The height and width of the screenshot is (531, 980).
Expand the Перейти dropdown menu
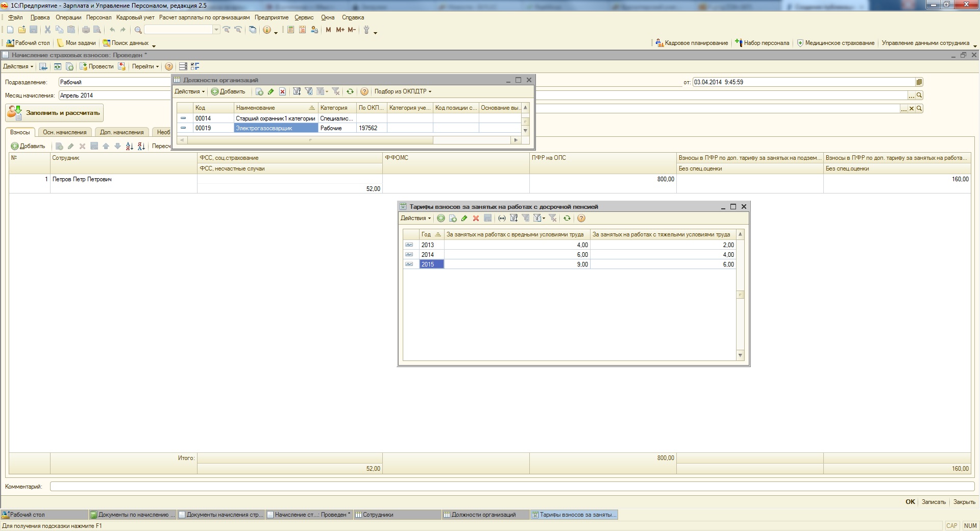coord(145,67)
